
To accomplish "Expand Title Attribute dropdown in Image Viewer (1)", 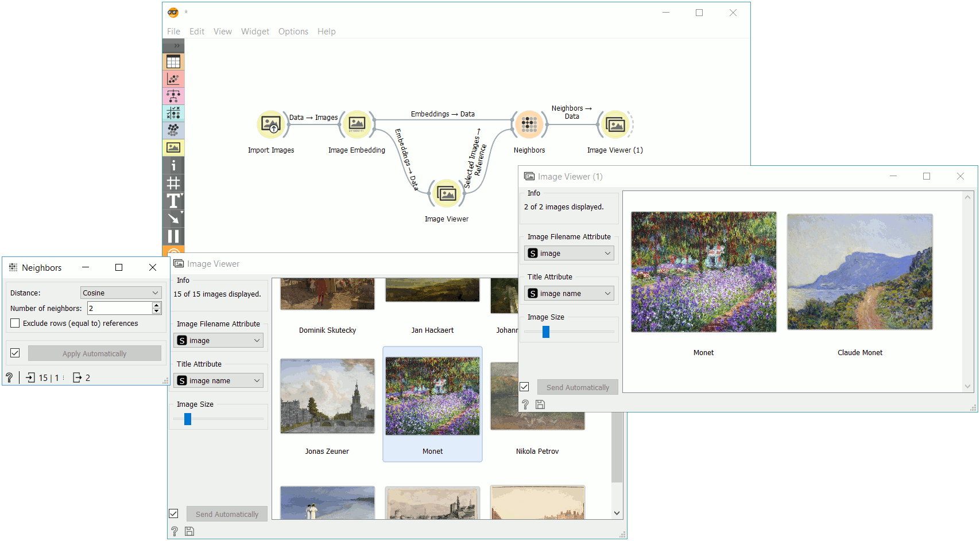I will point(569,294).
